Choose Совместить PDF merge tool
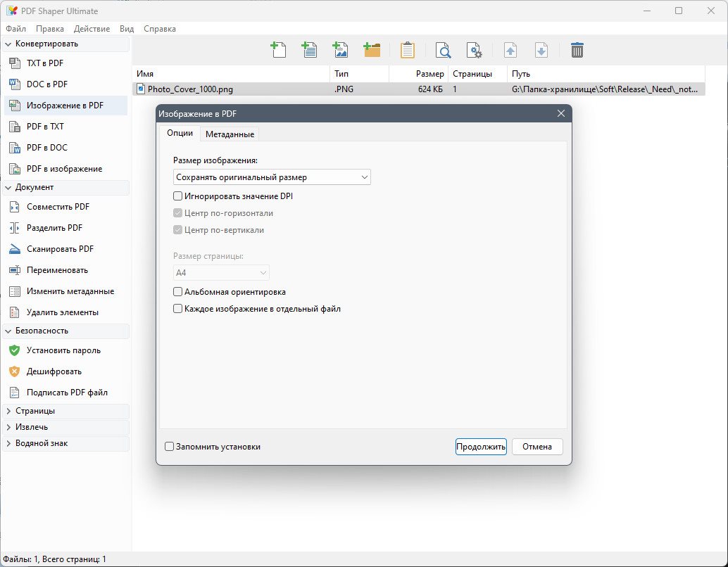 point(66,207)
